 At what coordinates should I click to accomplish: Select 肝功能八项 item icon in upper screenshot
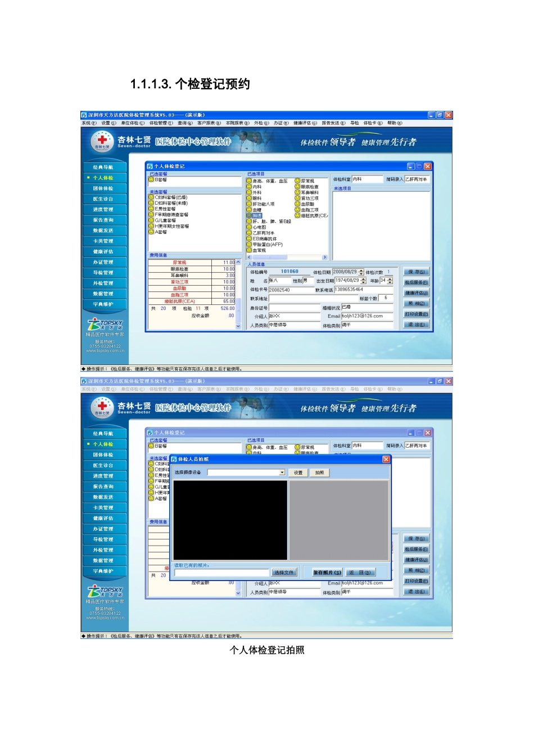click(x=249, y=204)
